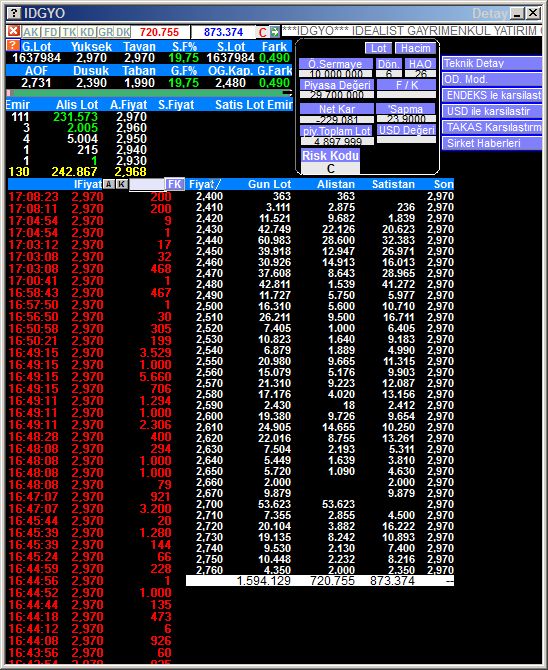Click the empty input field beside FK
Viewport: 548px width, 670px height.
[x=147, y=185]
